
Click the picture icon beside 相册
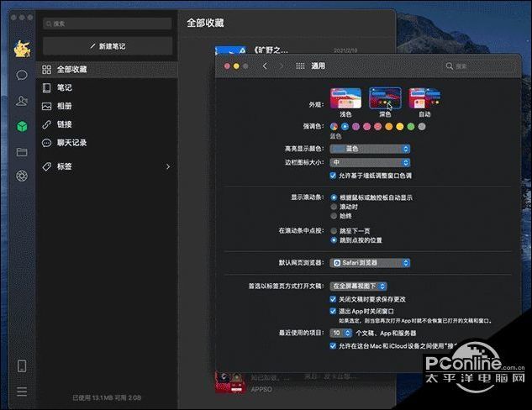click(x=46, y=106)
